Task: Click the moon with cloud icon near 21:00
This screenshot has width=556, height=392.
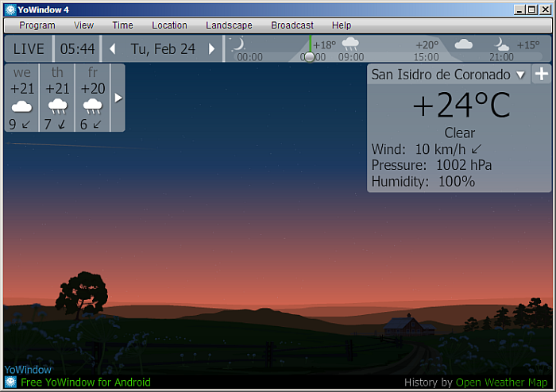Action: [501, 44]
